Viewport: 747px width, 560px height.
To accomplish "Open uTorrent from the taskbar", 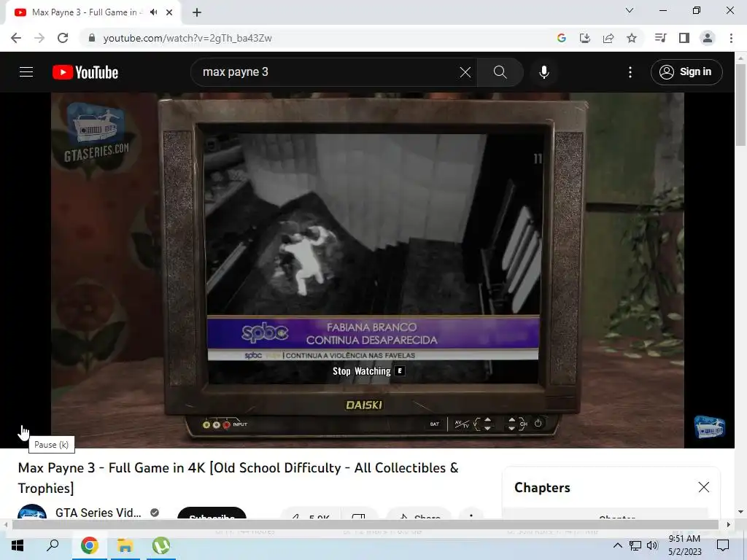I will pyautogui.click(x=161, y=545).
